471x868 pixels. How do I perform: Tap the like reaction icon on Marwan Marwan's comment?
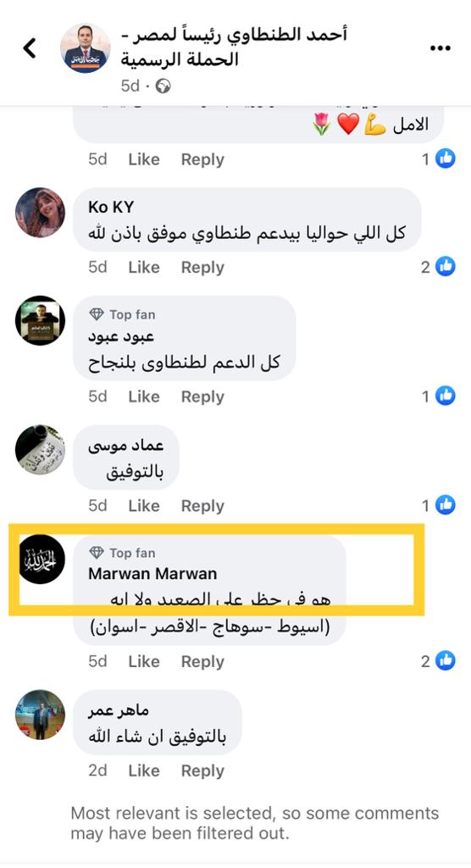445,660
